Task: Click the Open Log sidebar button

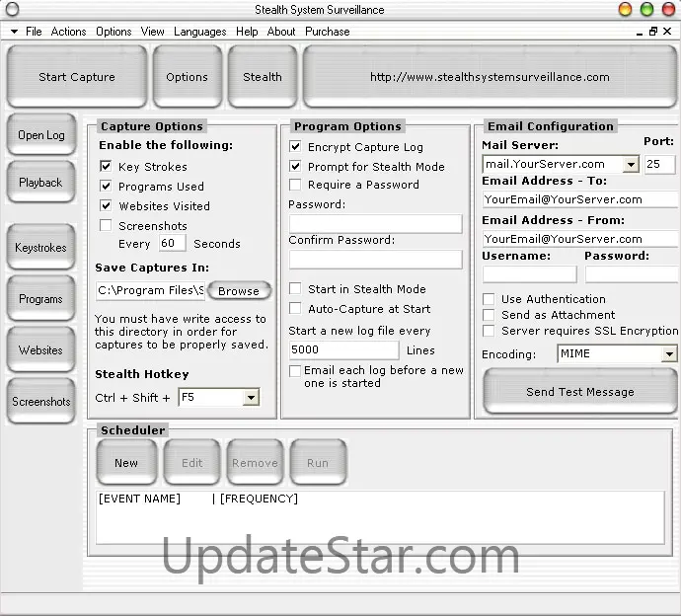Action: pyautogui.click(x=41, y=135)
